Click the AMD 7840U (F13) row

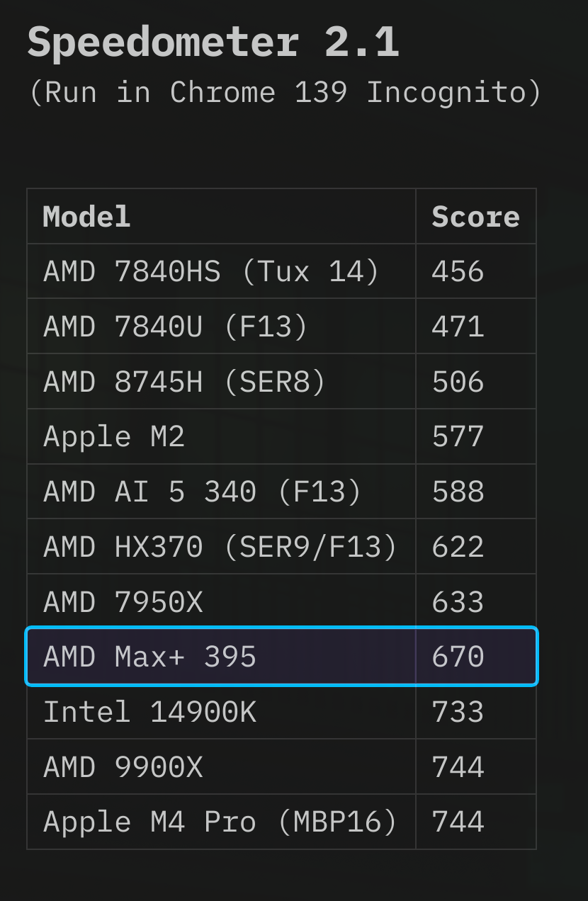[x=281, y=327]
